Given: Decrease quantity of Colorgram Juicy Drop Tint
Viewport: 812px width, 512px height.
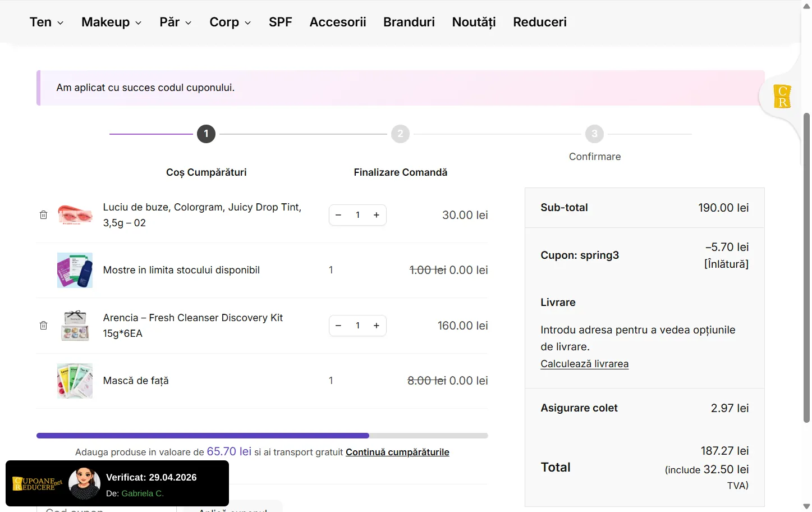Looking at the screenshot, I should pyautogui.click(x=338, y=215).
